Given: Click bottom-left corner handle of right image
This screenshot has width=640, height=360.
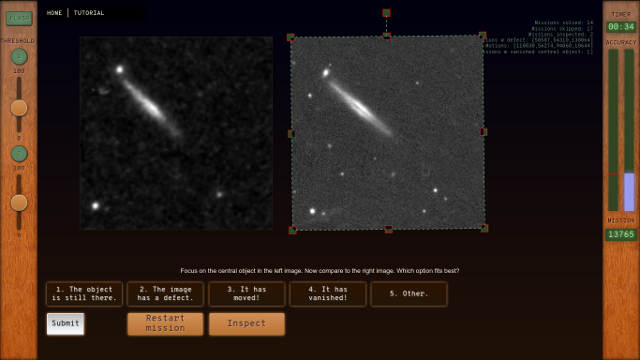Looking at the screenshot, I should (293, 230).
